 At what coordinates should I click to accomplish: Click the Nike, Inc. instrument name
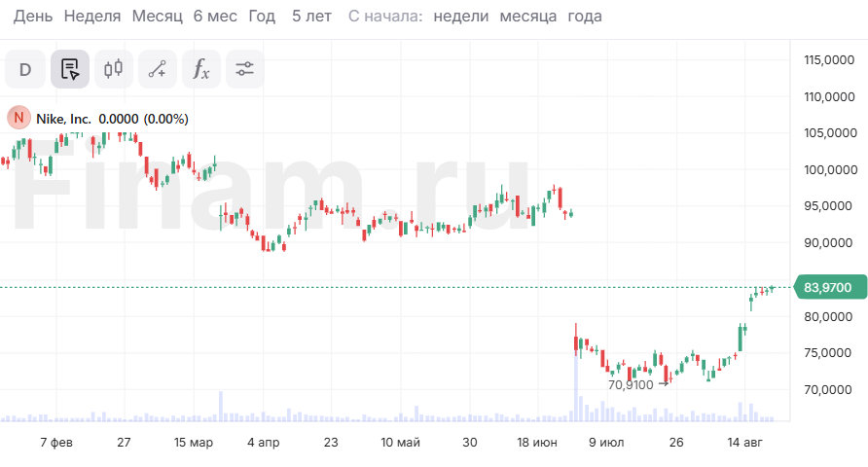(x=63, y=119)
